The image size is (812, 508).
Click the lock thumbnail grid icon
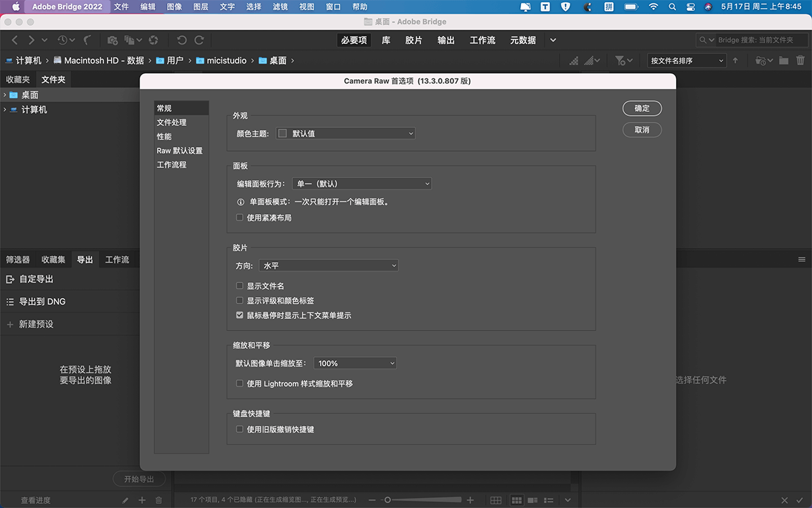(496, 501)
